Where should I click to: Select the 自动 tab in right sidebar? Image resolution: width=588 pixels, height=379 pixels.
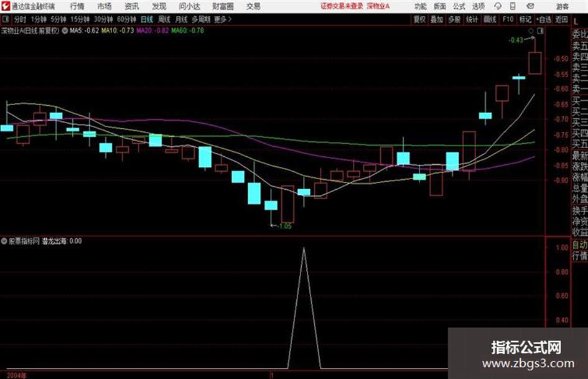point(580,245)
